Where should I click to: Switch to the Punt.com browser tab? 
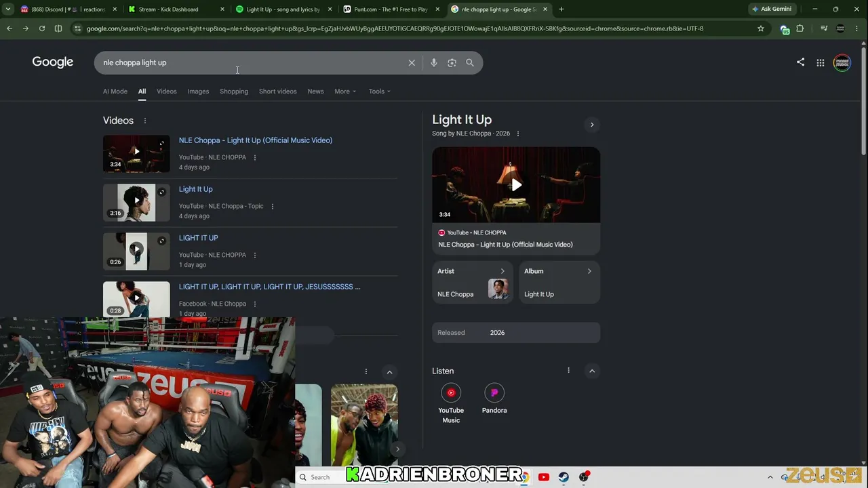pyautogui.click(x=391, y=9)
